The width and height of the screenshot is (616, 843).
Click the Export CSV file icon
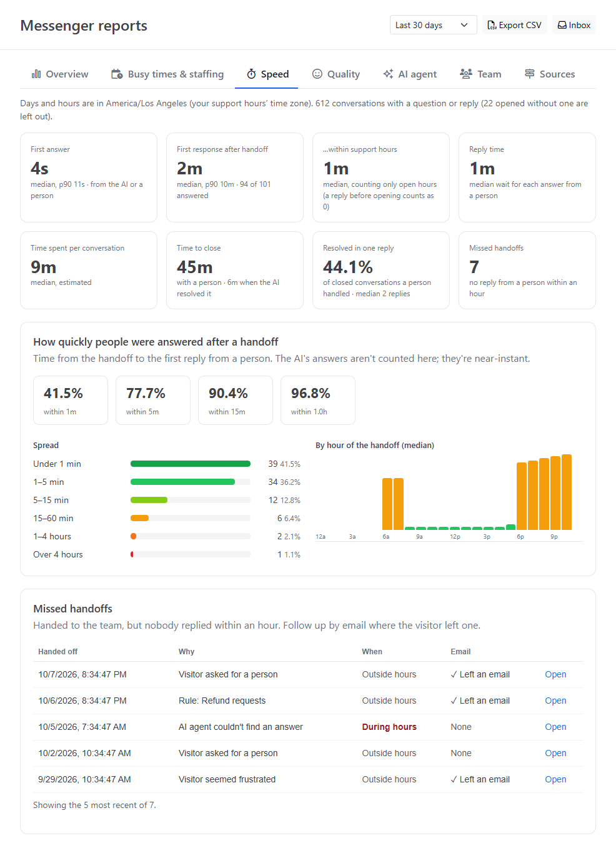coord(492,25)
